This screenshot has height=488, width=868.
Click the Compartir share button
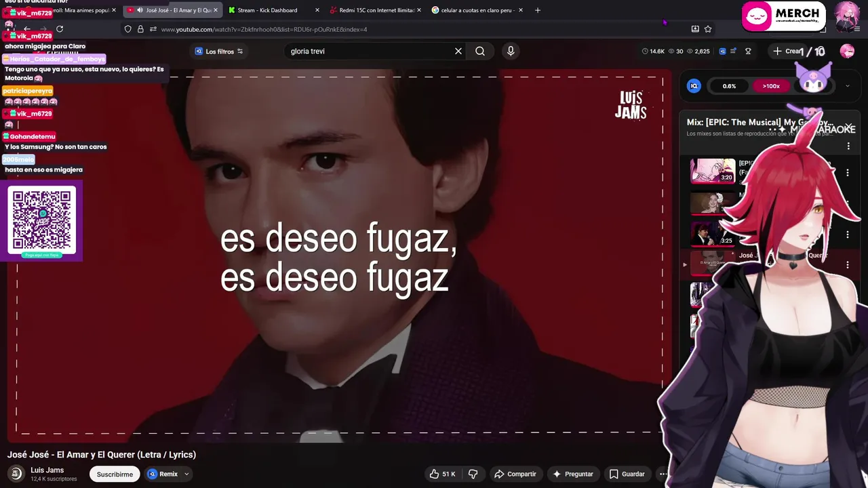pyautogui.click(x=515, y=474)
